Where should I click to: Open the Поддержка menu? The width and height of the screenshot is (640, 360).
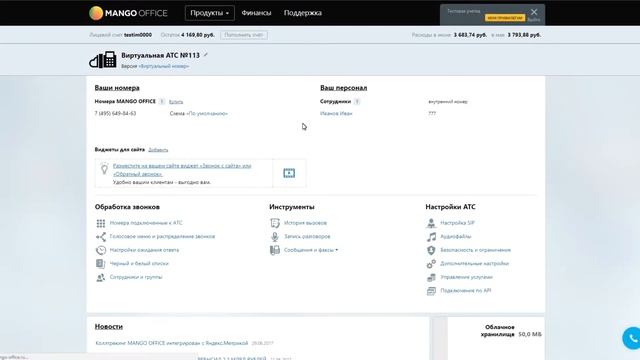[x=303, y=13]
